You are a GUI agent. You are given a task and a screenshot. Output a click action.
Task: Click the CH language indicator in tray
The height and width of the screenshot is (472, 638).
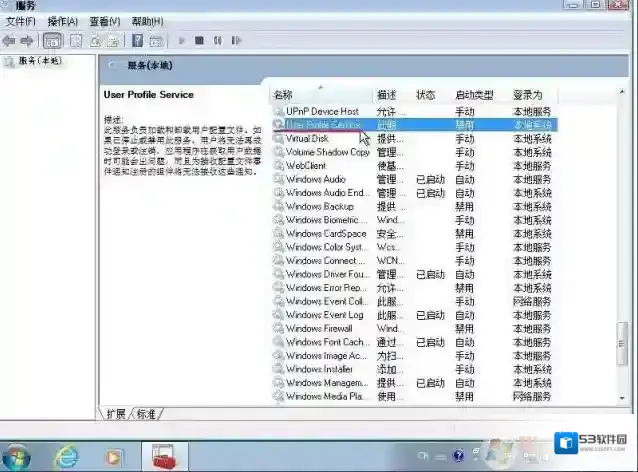(x=423, y=456)
